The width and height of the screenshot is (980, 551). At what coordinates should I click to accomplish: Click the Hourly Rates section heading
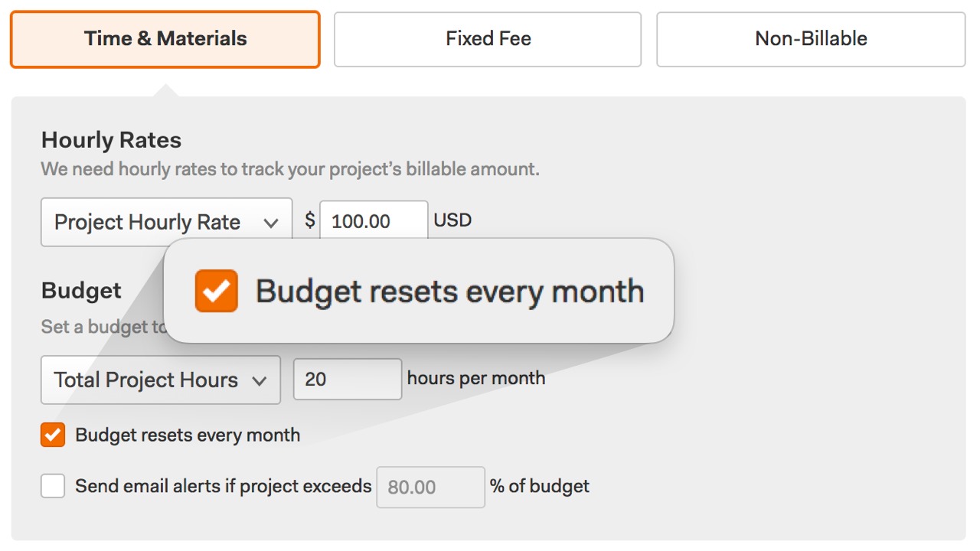110,140
